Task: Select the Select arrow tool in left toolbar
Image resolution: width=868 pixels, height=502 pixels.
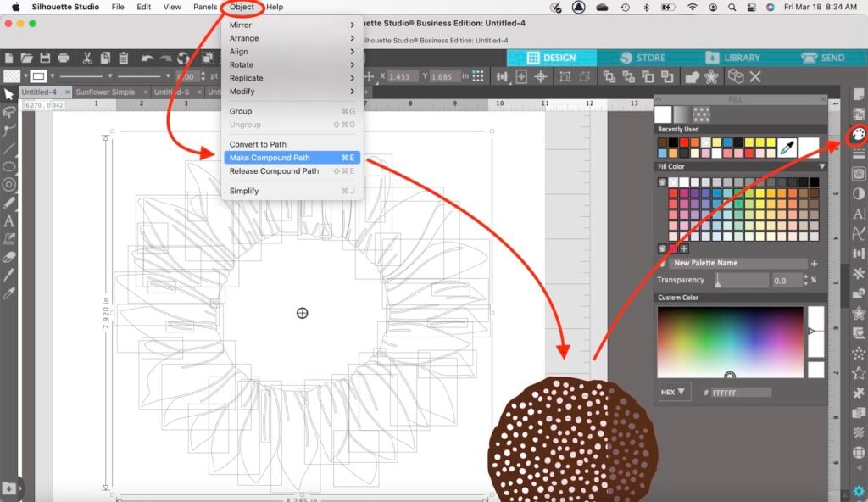Action: click(x=8, y=94)
